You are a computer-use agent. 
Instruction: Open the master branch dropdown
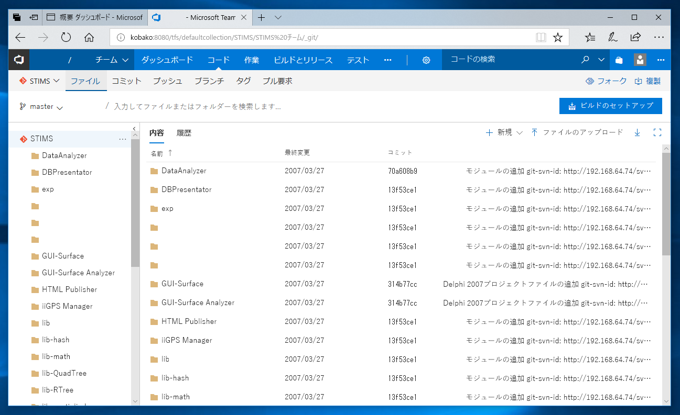(x=41, y=107)
